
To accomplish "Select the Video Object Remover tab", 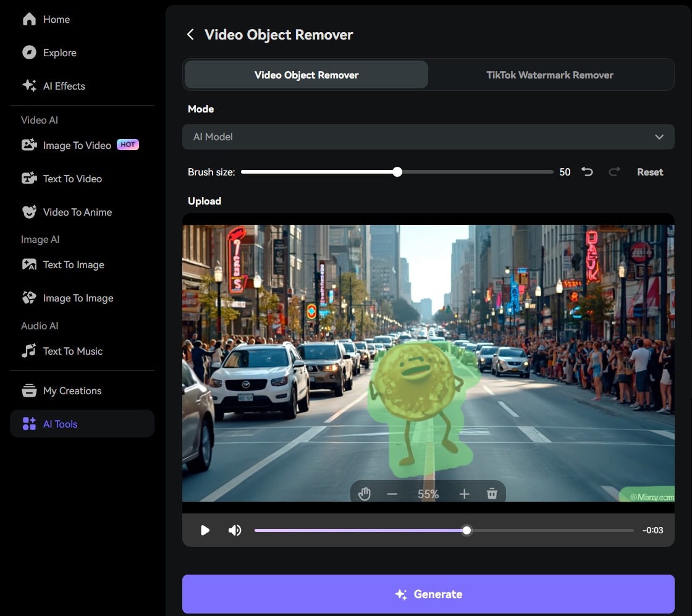I will click(306, 75).
